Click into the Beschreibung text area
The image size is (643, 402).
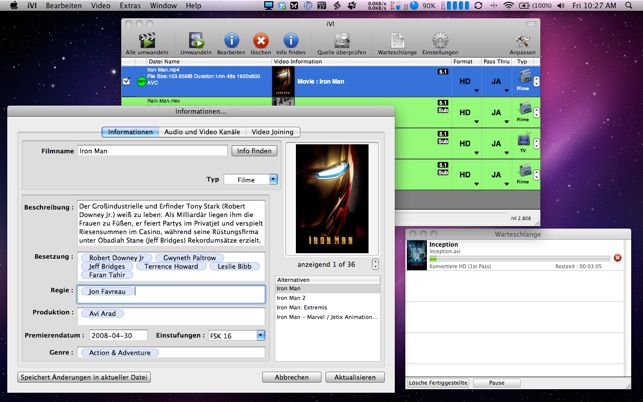(171, 223)
